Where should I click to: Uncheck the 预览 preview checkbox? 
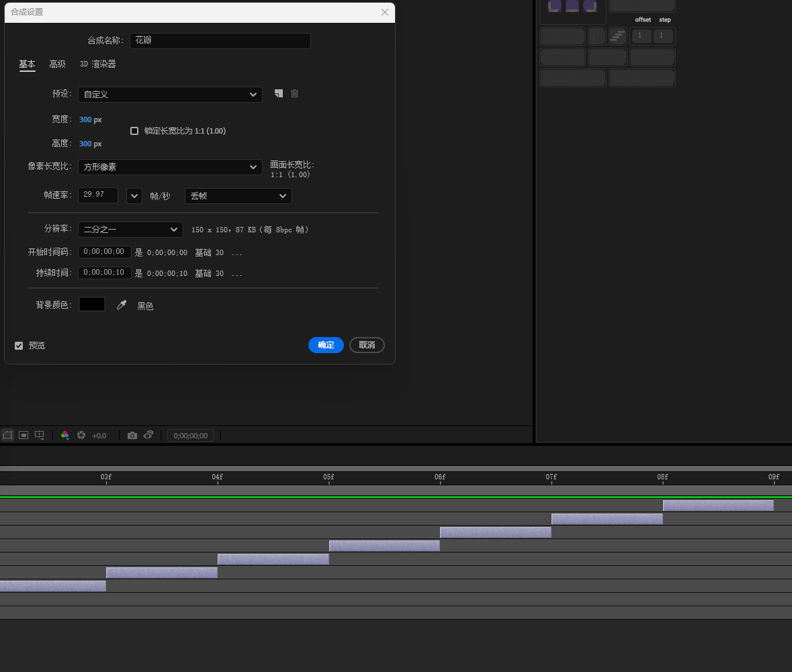pyautogui.click(x=19, y=345)
